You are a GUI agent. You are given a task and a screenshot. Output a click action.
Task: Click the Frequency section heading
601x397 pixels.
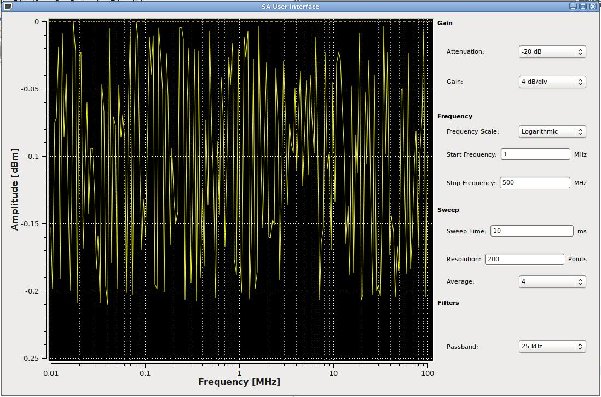pyautogui.click(x=455, y=116)
